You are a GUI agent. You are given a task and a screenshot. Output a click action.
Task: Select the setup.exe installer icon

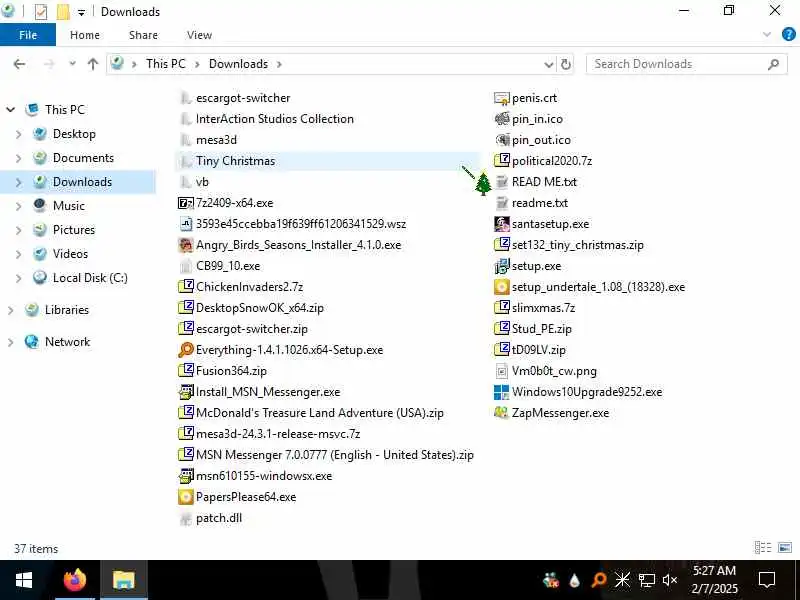(x=502, y=266)
